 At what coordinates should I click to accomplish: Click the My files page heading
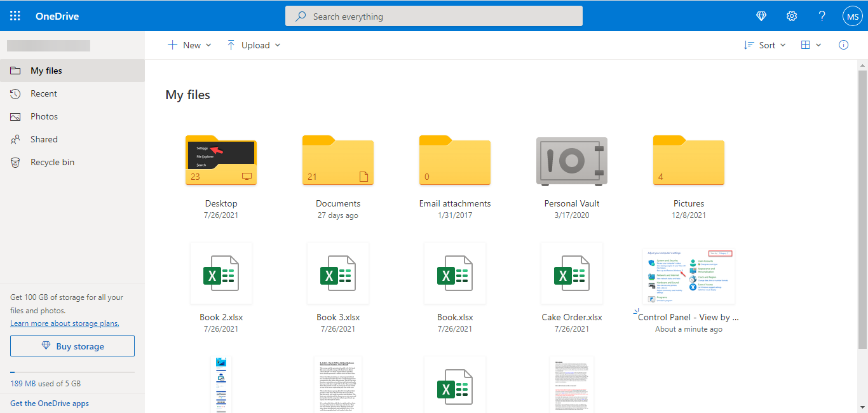187,95
